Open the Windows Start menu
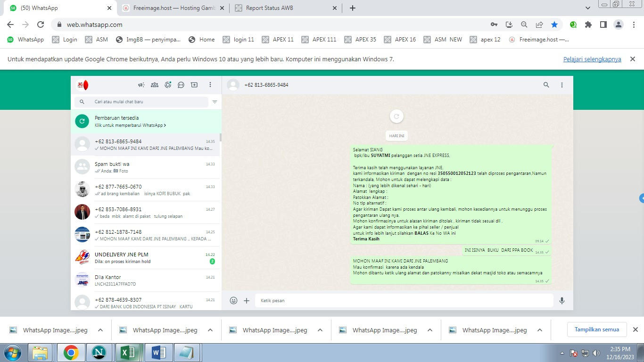Screen dimensions: 644x362 coord(12,353)
